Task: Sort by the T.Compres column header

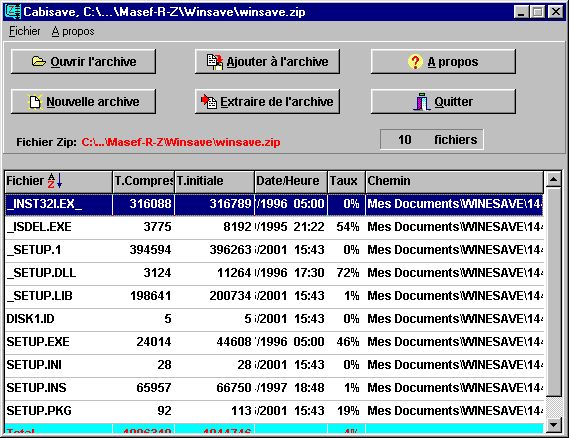Action: (144, 181)
